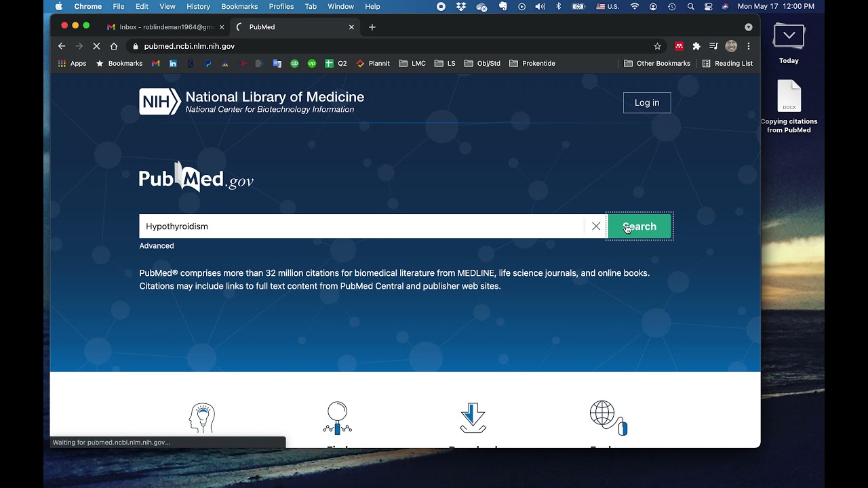
Task: Open Apps in bookmarks bar
Action: (72, 64)
